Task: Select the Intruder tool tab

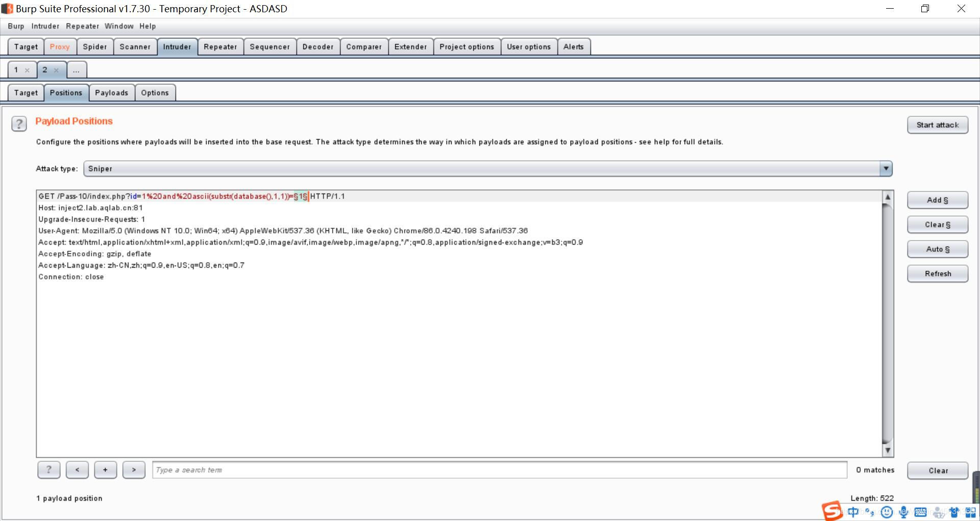Action: (x=177, y=46)
